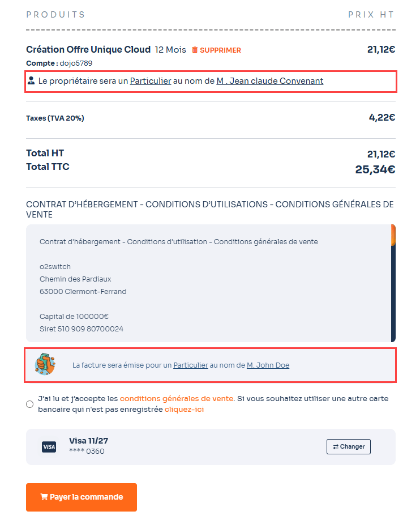Image resolution: width=420 pixels, height=524 pixels.
Task: Open the M. Jean claude Convenant name link
Action: (x=270, y=81)
